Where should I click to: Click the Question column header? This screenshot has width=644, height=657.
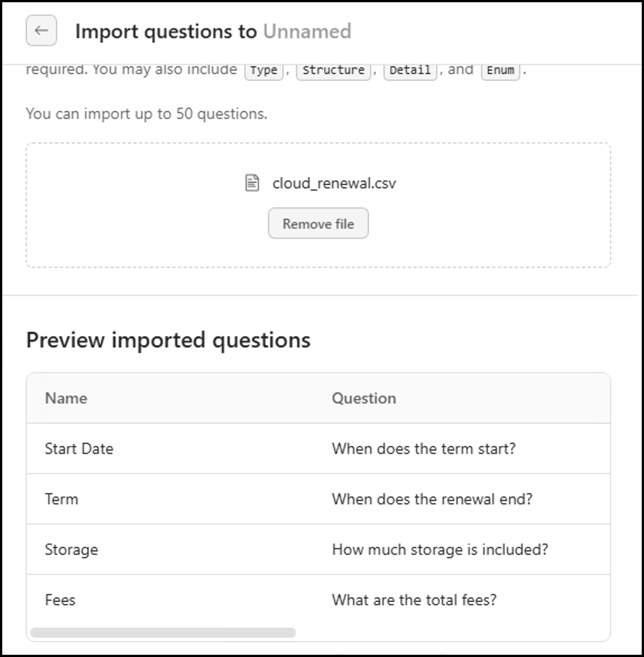tap(364, 398)
